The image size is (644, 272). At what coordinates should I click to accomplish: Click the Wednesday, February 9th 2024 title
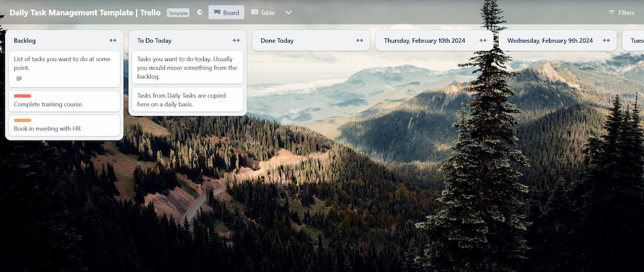pyautogui.click(x=550, y=41)
